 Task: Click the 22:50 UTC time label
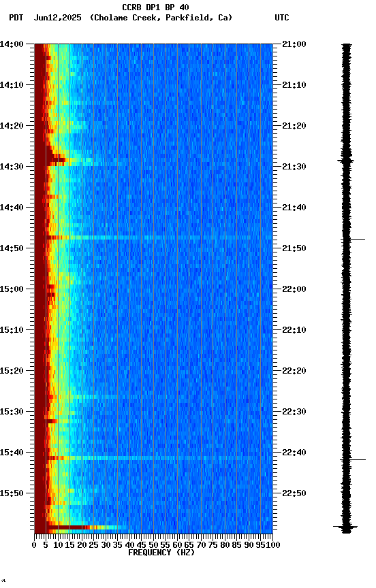pyautogui.click(x=294, y=493)
